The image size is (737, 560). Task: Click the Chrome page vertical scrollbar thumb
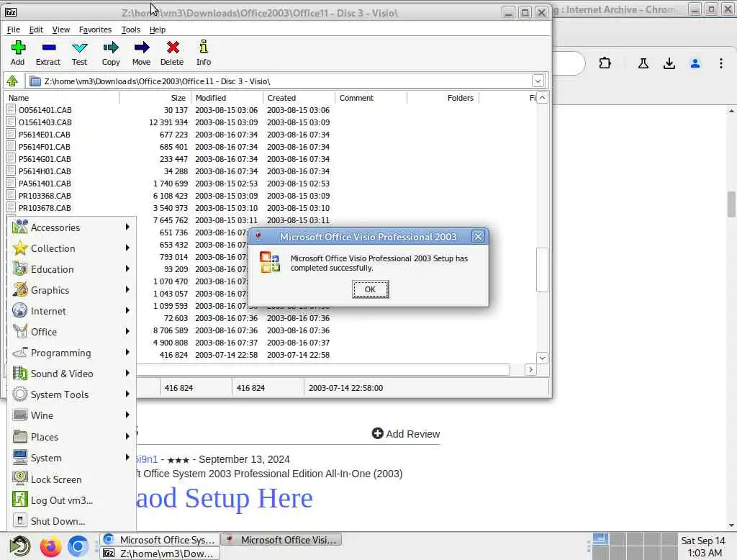[x=731, y=204]
